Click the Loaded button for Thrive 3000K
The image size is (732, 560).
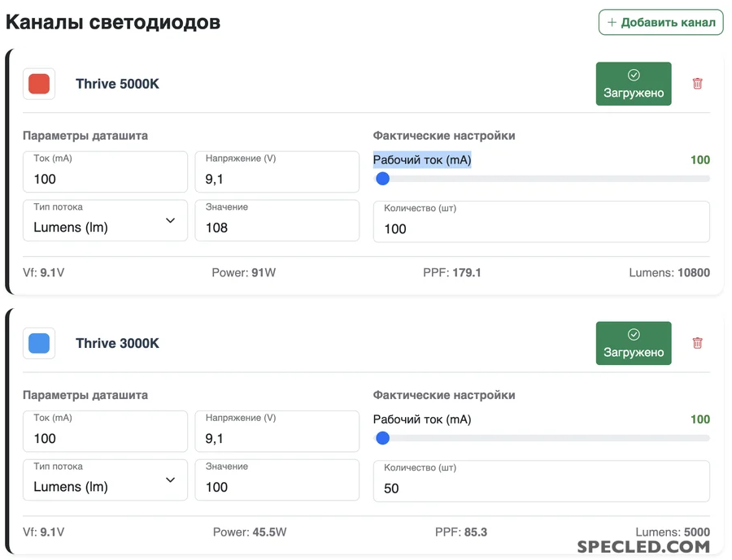click(x=634, y=343)
